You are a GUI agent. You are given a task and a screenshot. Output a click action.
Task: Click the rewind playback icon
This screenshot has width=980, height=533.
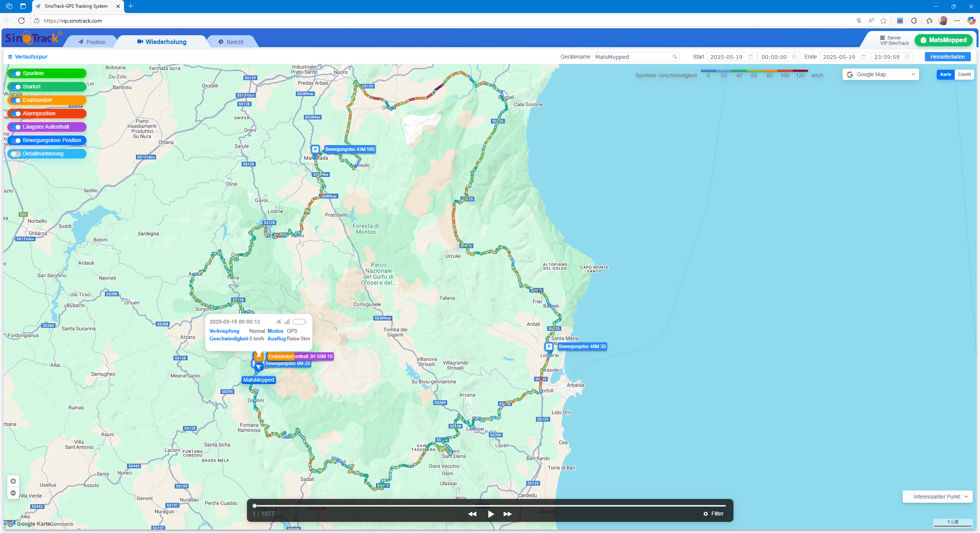pos(472,514)
